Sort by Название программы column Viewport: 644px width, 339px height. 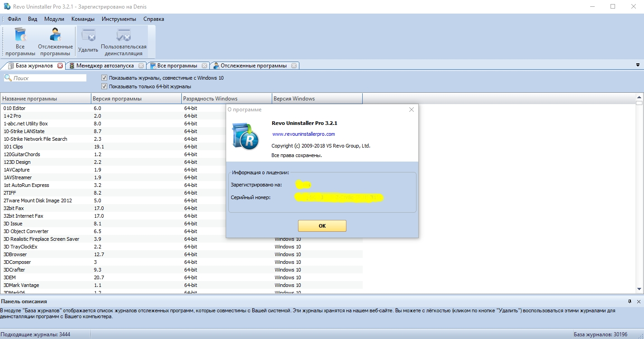pos(45,99)
